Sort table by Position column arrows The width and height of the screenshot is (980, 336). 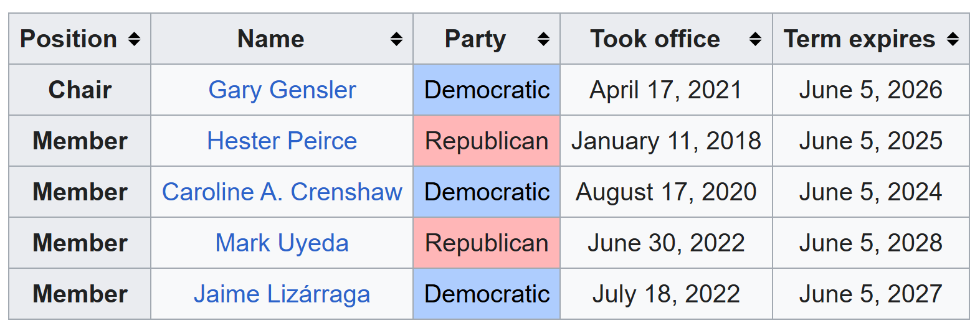click(134, 39)
